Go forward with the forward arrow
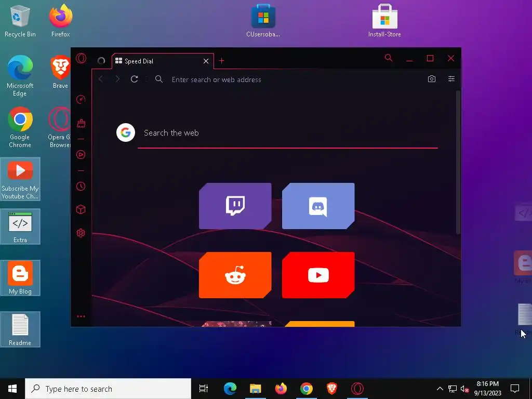Image resolution: width=532 pixels, height=399 pixels. click(117, 79)
